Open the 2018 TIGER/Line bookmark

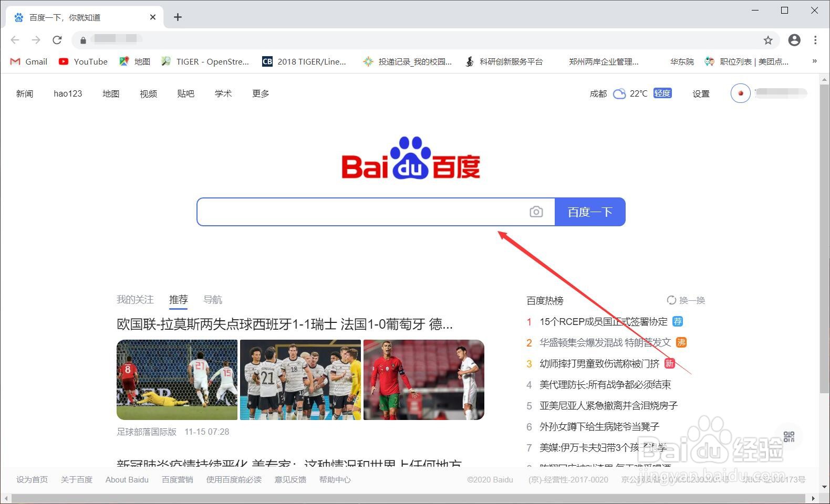pos(304,61)
